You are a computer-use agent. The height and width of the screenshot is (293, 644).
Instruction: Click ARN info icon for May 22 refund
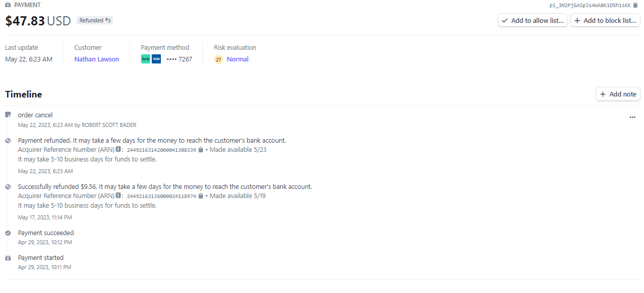tap(118, 150)
